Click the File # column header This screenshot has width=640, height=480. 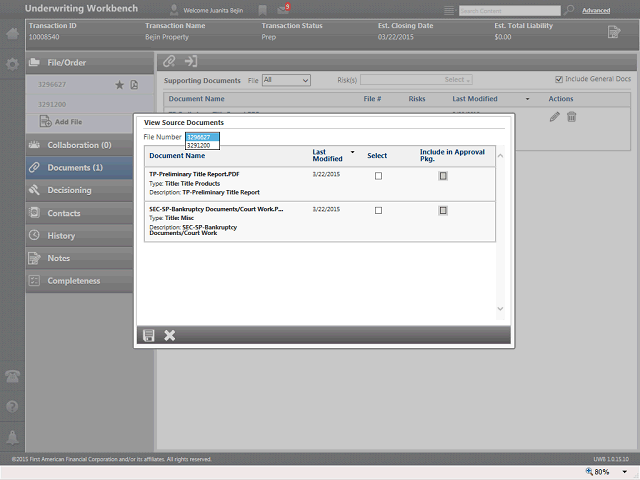point(372,99)
